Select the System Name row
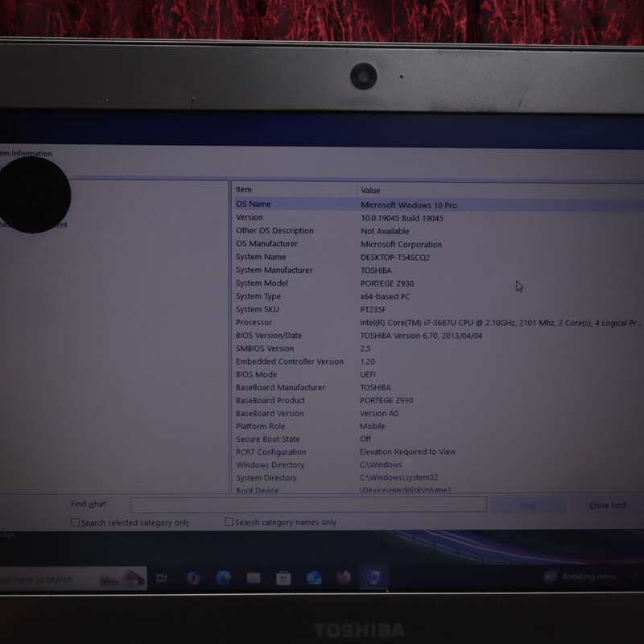Viewport: 644px width, 644px height. 438,257
